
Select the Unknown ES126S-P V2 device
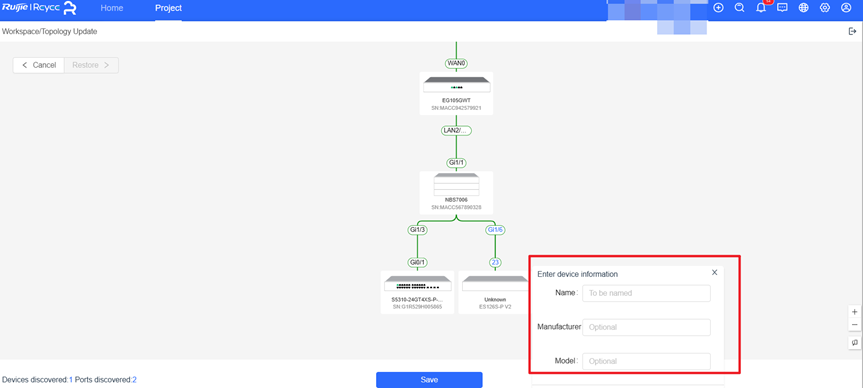point(495,292)
